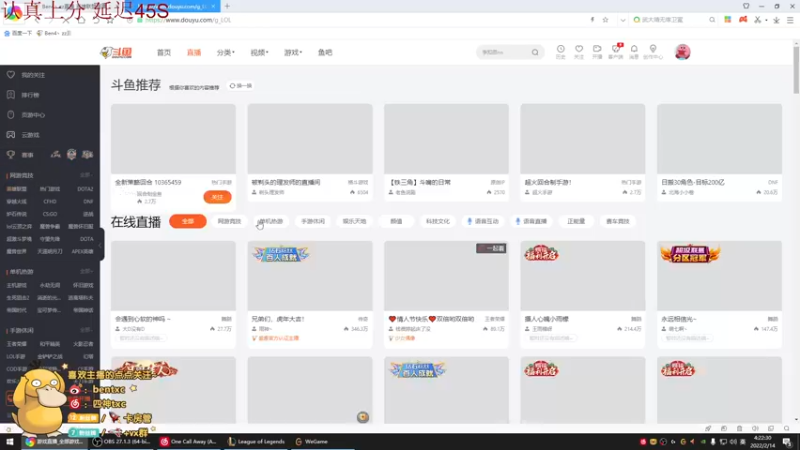
Task: Collapse the sidebar with the arrow handle
Action: (x=101, y=245)
